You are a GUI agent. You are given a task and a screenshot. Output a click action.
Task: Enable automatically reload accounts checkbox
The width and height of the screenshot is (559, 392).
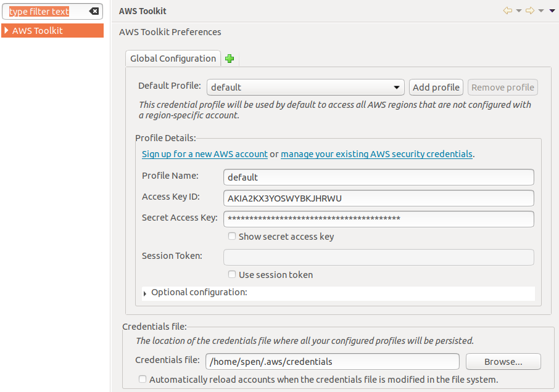click(x=143, y=379)
